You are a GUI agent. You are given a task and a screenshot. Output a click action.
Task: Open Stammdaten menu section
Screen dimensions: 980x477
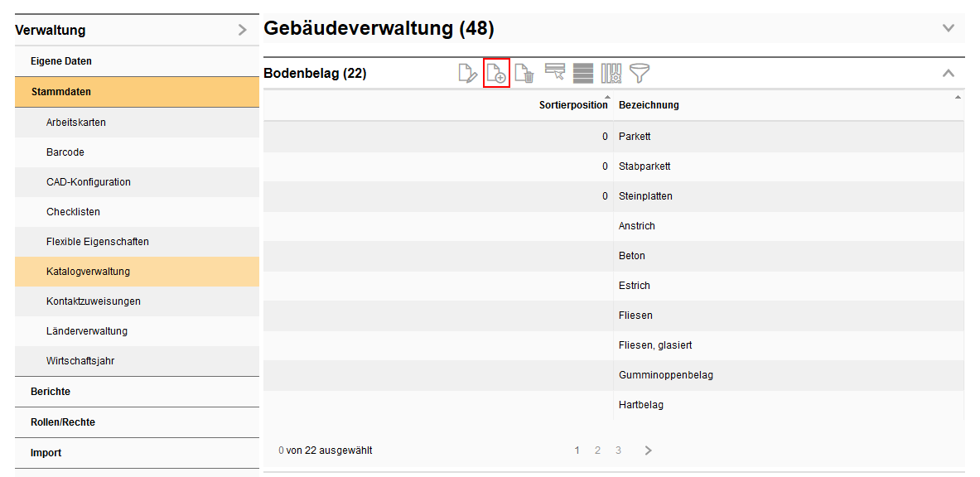[61, 92]
